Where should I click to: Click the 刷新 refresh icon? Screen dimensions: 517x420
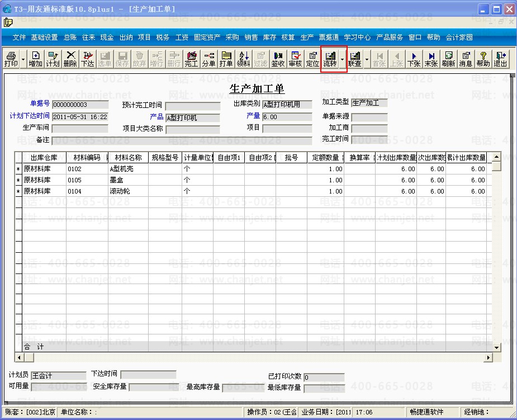[x=448, y=59]
